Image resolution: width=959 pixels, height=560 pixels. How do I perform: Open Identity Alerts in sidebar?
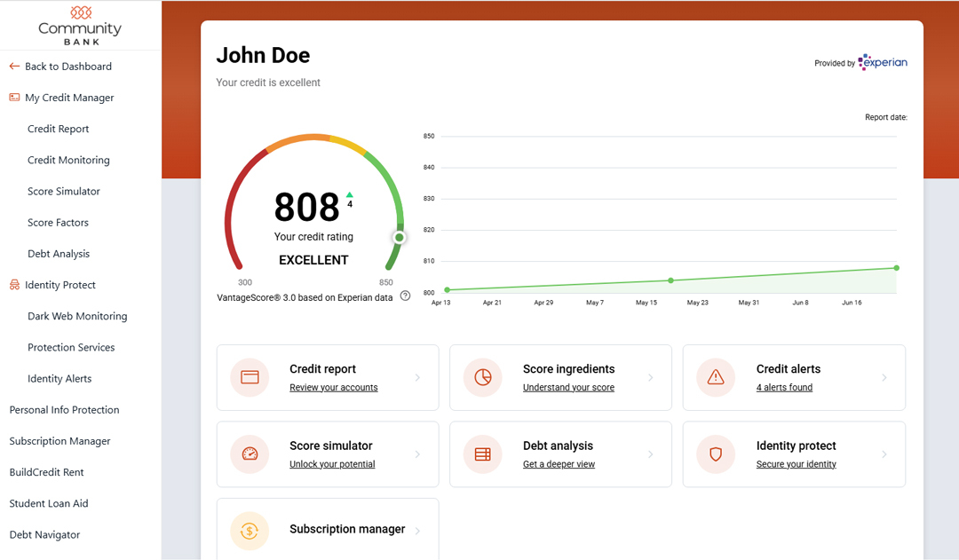tap(59, 378)
